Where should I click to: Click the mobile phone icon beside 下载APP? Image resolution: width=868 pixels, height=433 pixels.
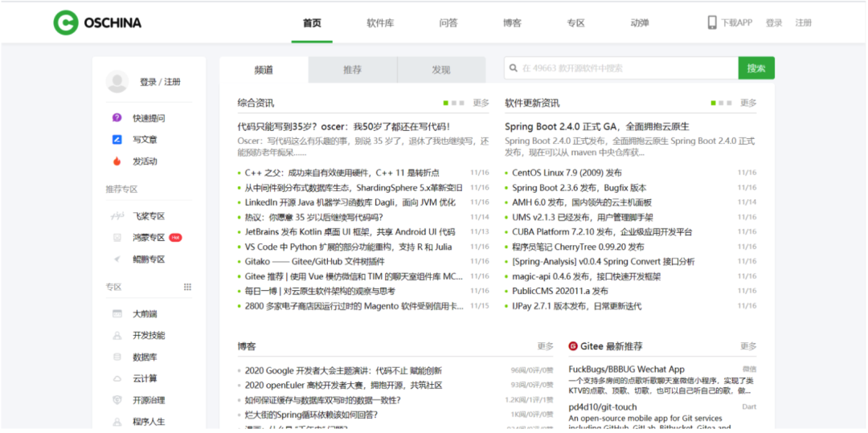coord(712,22)
